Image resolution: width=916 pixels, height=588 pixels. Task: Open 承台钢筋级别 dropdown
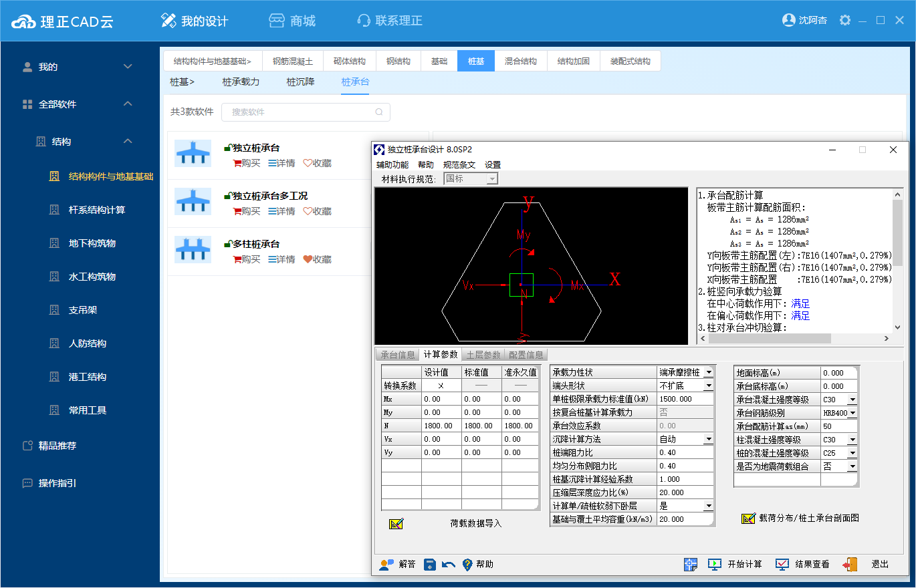click(x=852, y=413)
